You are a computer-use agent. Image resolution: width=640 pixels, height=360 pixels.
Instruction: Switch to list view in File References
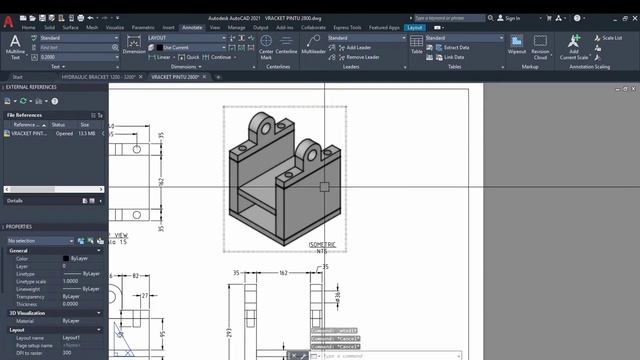(93, 116)
